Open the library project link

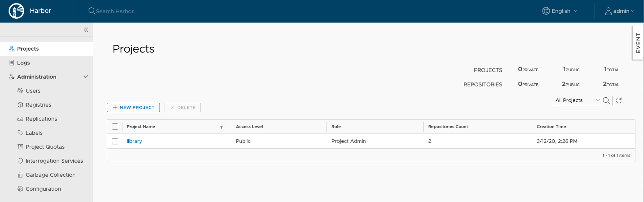point(134,141)
